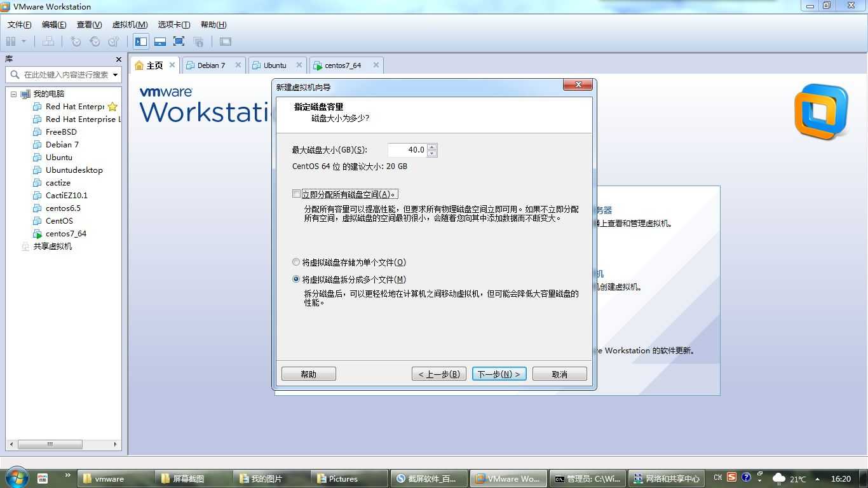Select centos7_64 in the library tree
This screenshot has width=868, height=488.
pyautogui.click(x=60, y=233)
